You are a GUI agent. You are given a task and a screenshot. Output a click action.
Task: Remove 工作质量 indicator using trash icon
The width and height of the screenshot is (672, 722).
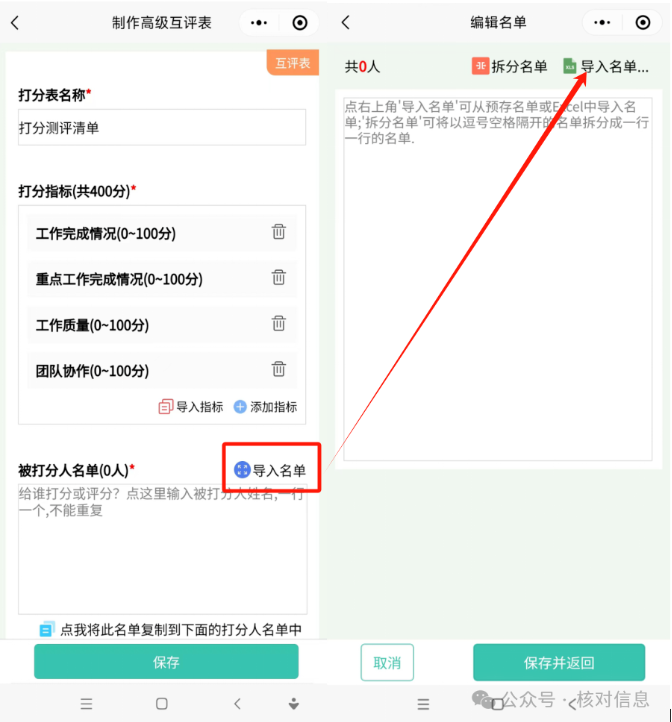tap(278, 323)
